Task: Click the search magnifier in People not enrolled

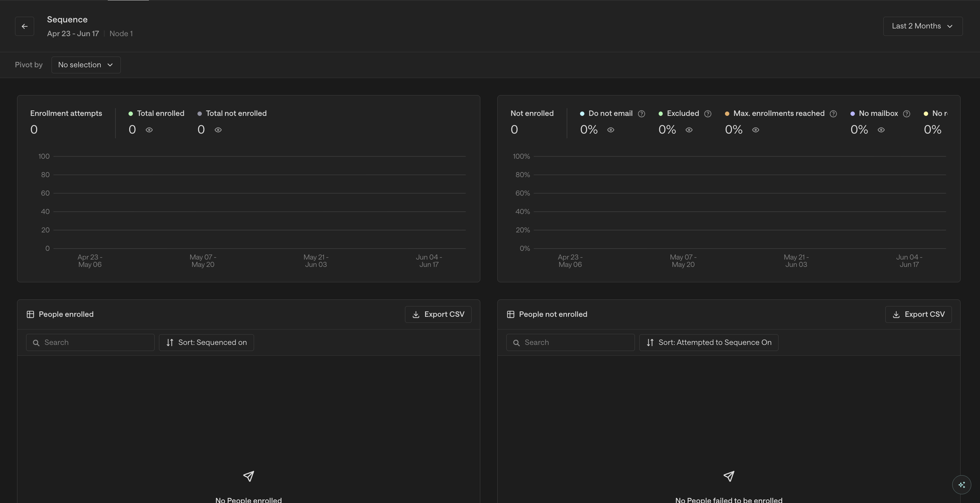Action: coord(516,343)
